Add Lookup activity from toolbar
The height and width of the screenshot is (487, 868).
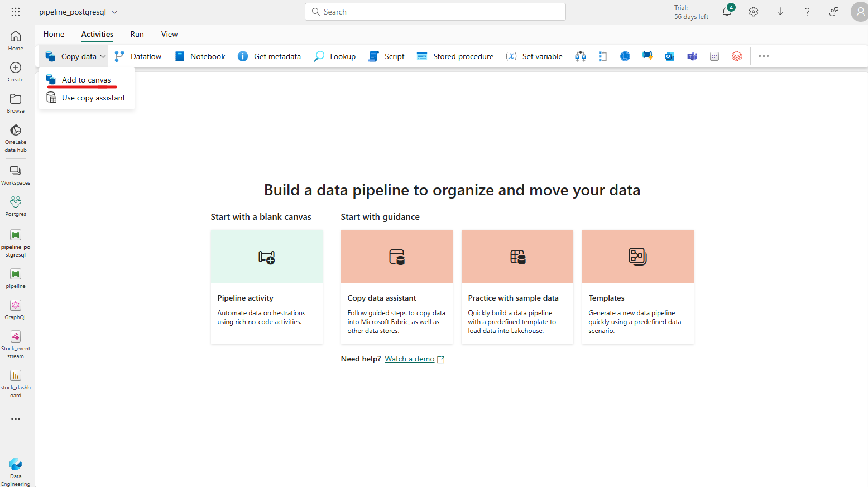point(335,56)
